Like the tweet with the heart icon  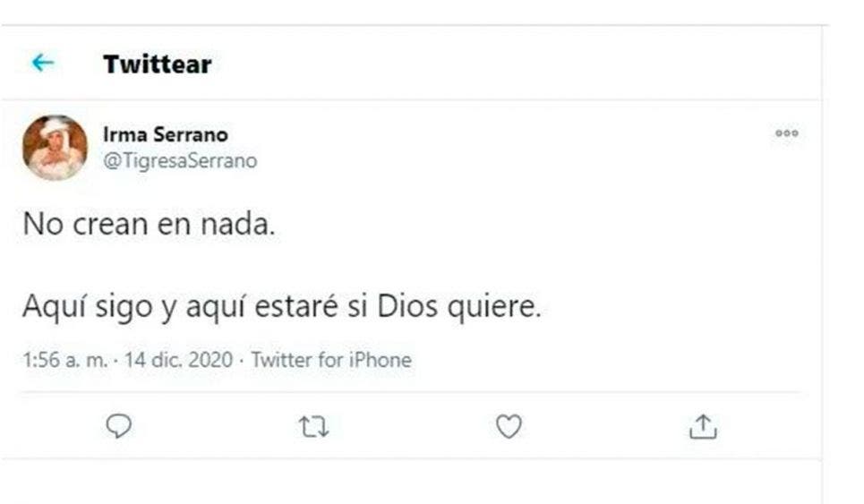(x=509, y=428)
